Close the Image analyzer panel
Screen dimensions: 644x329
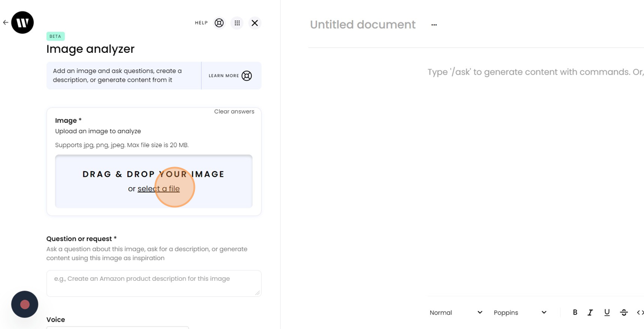tap(255, 23)
